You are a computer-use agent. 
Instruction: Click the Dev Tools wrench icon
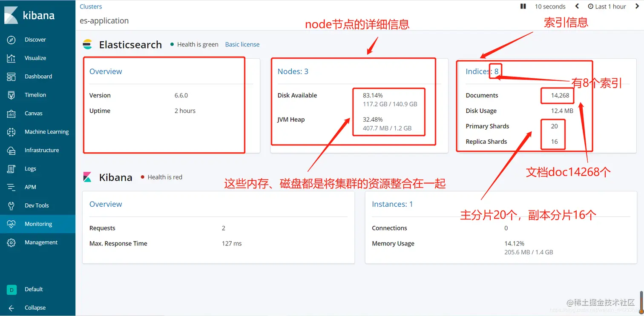point(11,205)
